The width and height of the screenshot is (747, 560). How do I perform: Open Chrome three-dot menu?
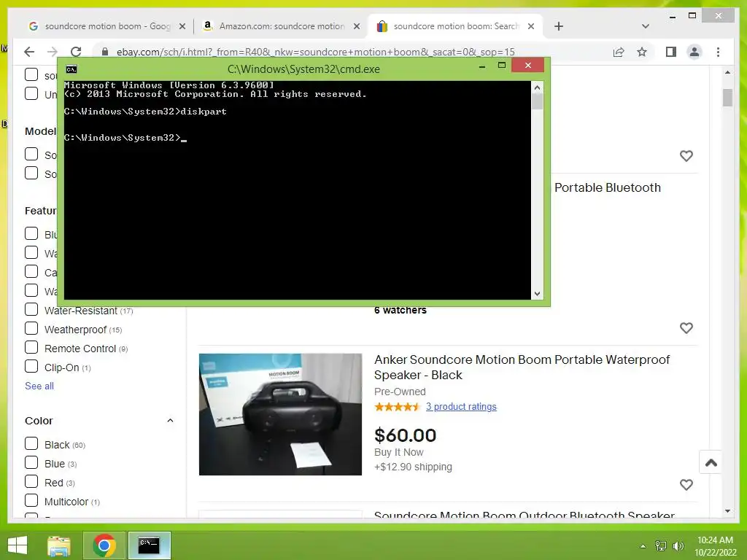(718, 52)
